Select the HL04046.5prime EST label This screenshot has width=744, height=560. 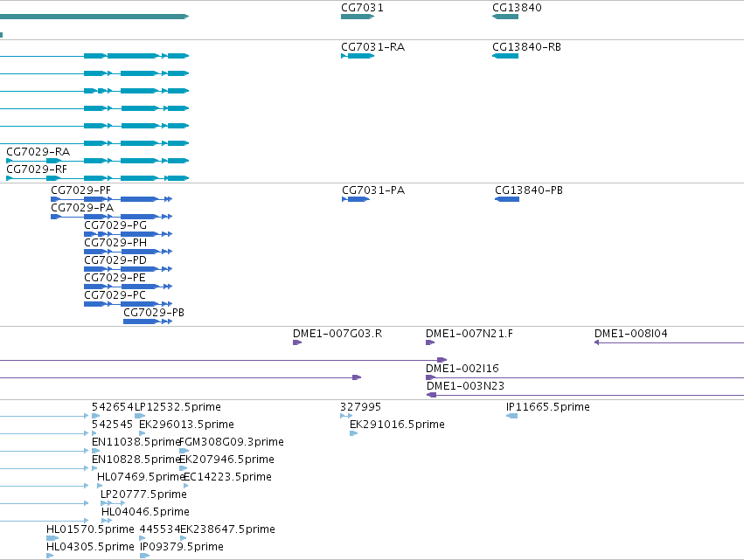point(145,512)
